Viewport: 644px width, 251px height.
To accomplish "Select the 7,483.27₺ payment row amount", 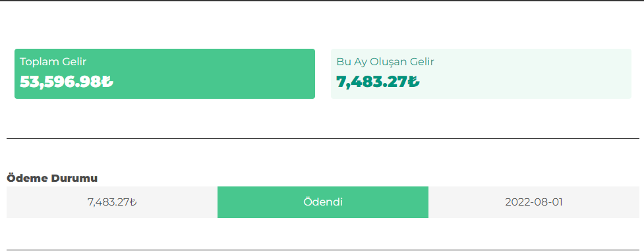I will pyautogui.click(x=111, y=202).
